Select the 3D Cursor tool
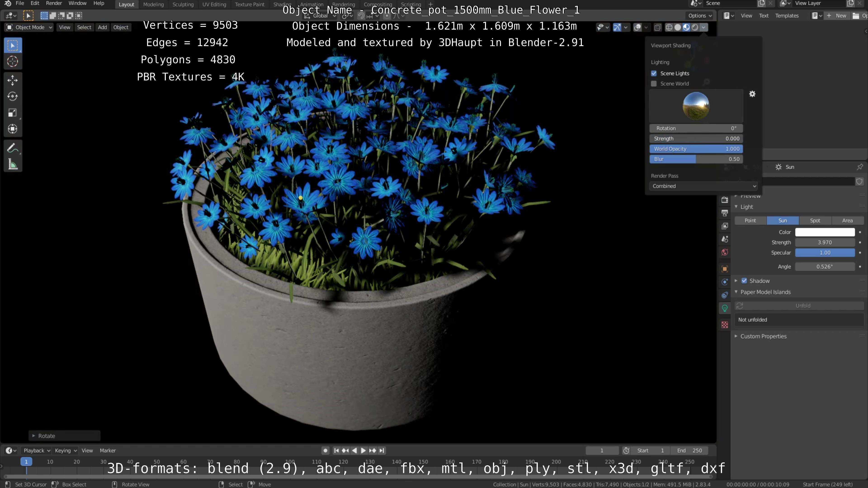Screen dimensions: 868x488 tap(13, 61)
